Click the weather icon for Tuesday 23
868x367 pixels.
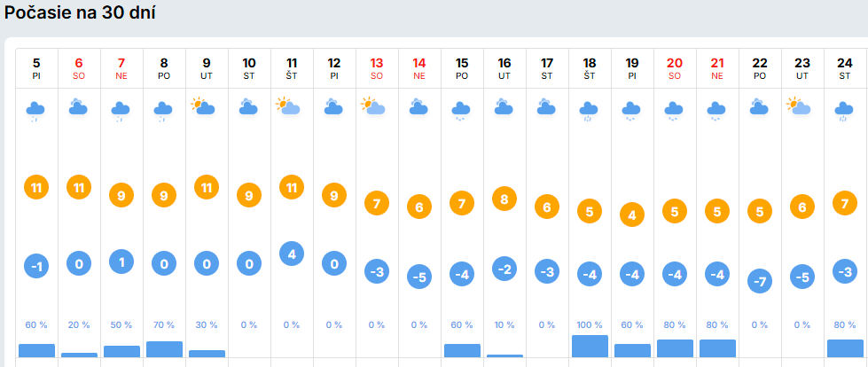[802, 108]
